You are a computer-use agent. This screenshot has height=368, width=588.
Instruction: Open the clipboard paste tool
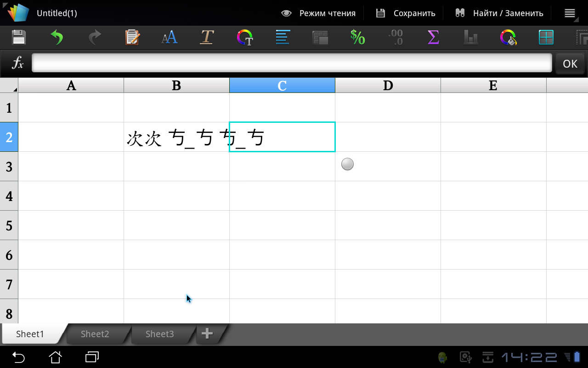click(132, 37)
